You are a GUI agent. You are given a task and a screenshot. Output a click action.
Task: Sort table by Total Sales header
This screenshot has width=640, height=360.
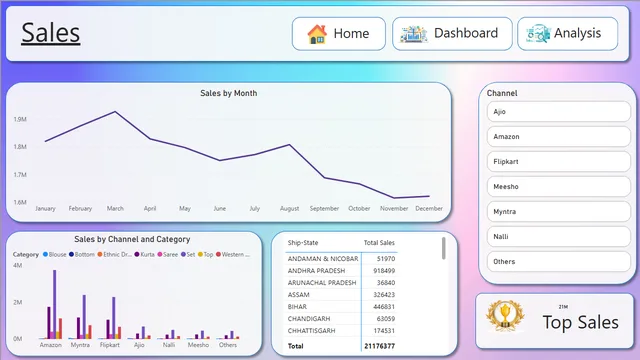[379, 242]
